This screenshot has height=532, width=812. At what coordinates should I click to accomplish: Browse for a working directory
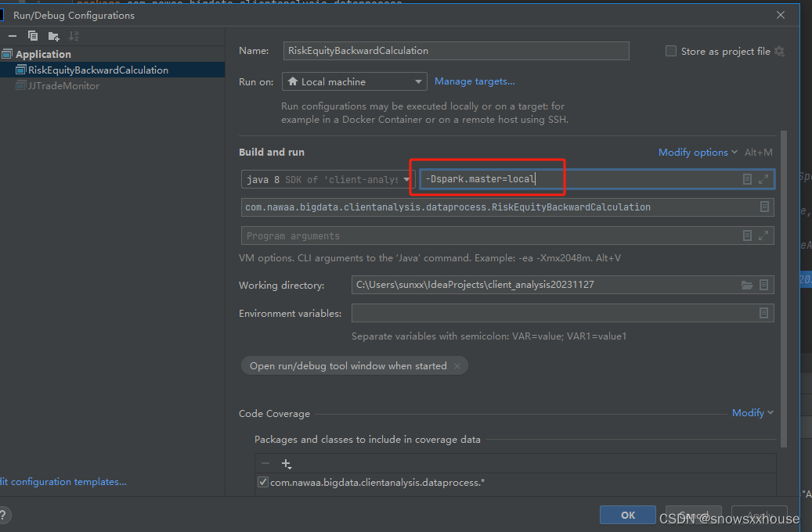(x=747, y=285)
